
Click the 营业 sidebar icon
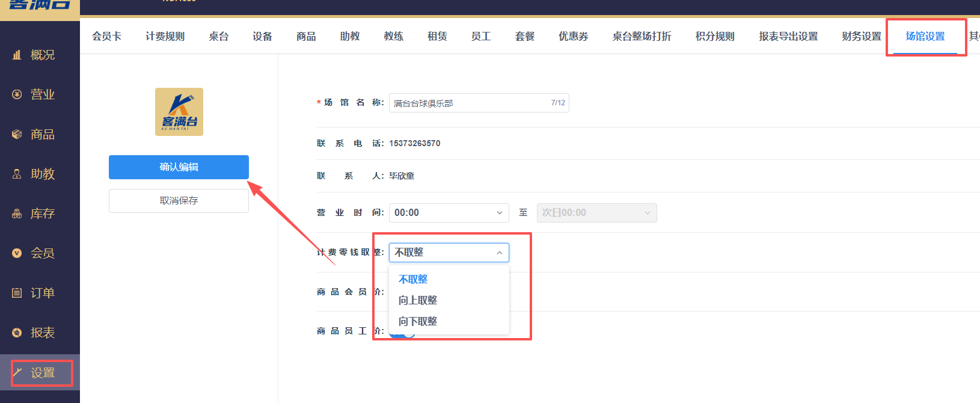tap(17, 94)
